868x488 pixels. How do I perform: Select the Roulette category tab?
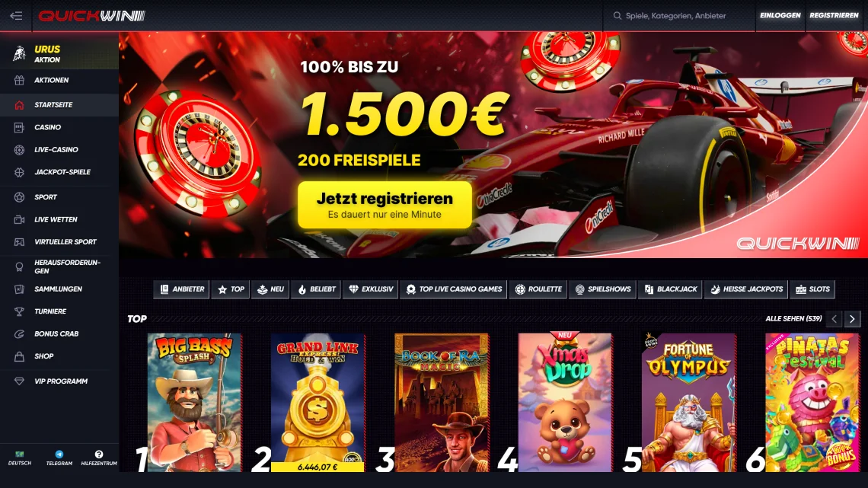(x=538, y=289)
